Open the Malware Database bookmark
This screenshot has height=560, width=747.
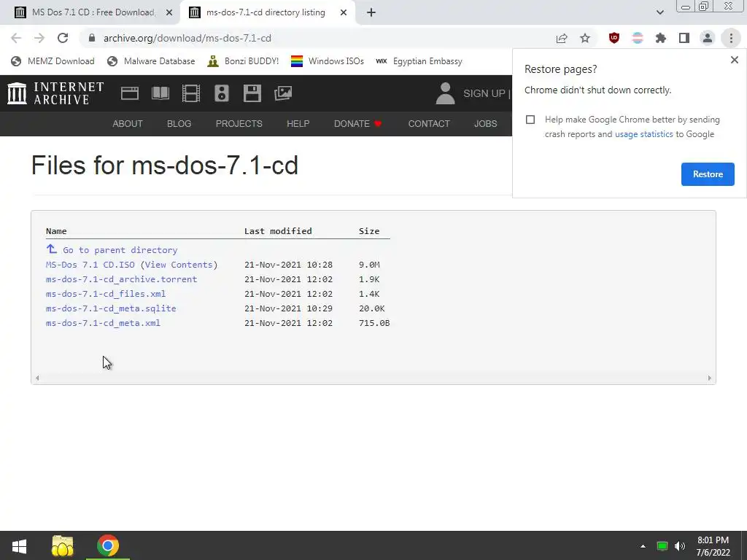click(151, 61)
